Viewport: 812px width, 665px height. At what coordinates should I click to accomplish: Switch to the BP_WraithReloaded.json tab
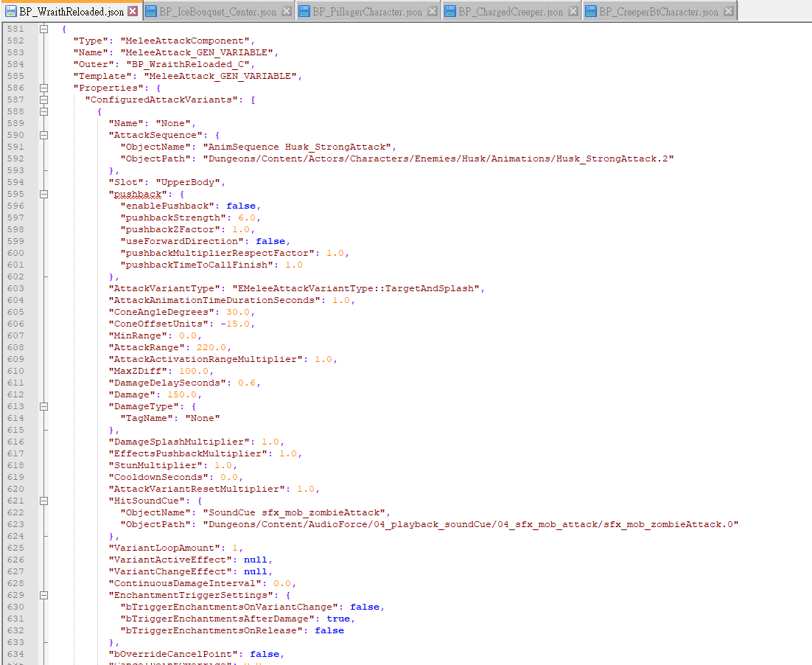coord(71,11)
